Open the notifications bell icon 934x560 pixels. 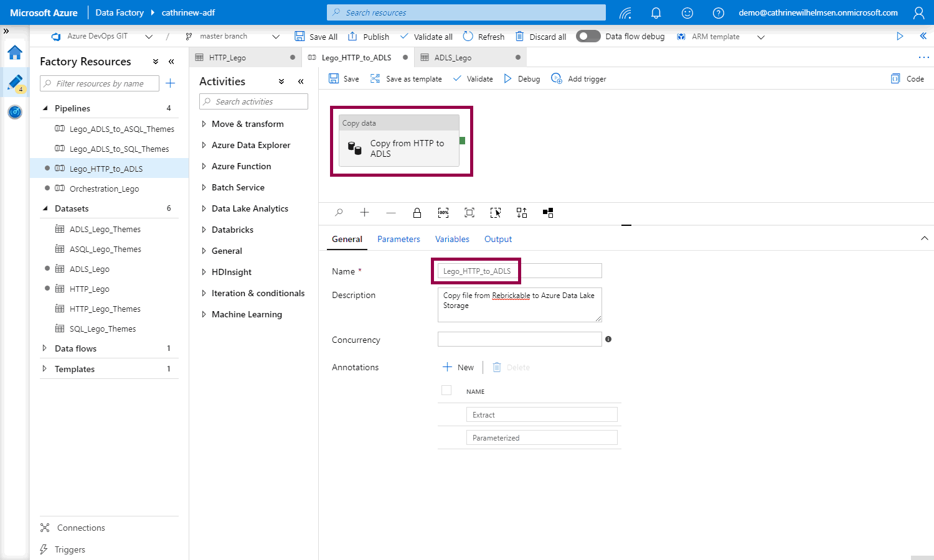pos(656,12)
